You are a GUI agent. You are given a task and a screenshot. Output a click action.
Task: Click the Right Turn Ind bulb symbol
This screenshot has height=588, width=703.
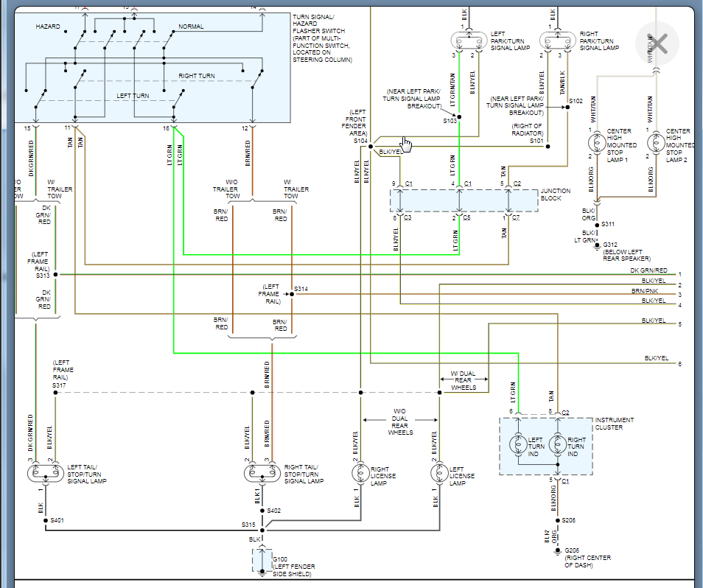coord(558,444)
